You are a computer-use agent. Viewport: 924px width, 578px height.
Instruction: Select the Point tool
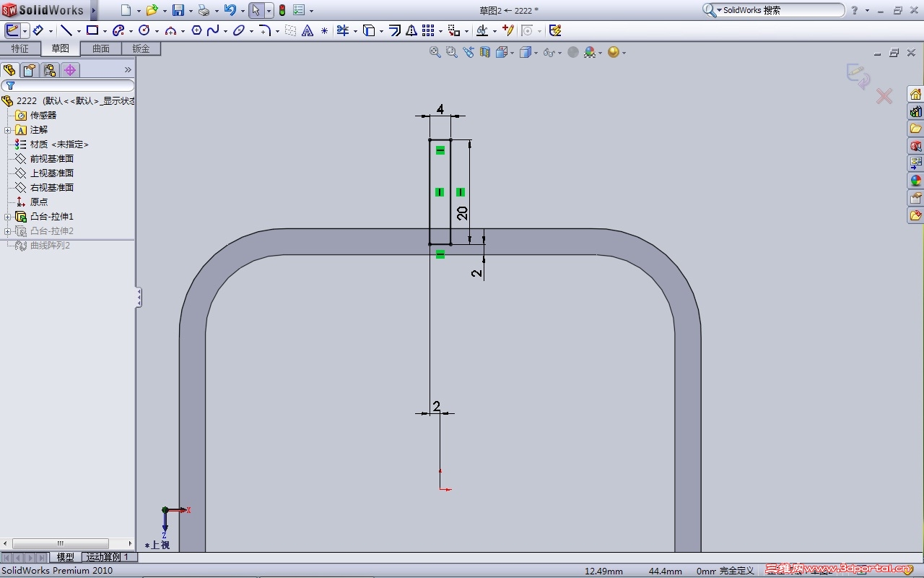tap(324, 30)
